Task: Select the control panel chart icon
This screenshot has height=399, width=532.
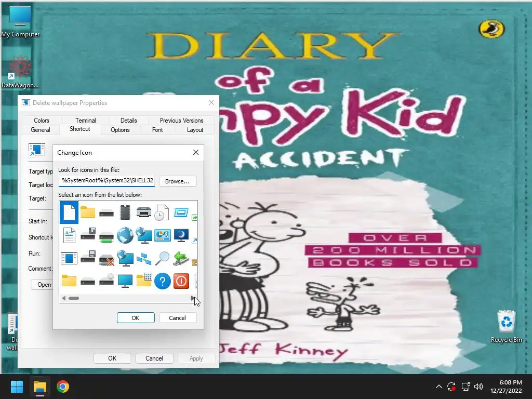Action: tap(163, 235)
